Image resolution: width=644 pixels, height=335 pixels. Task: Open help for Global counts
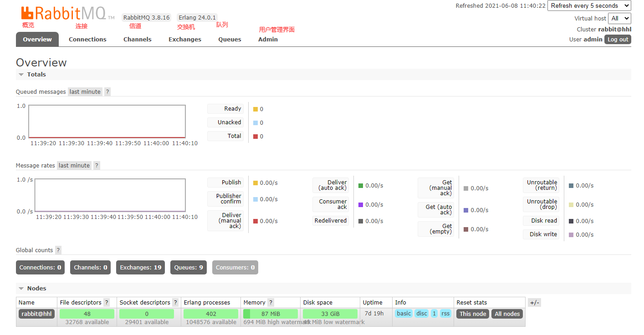pyautogui.click(x=58, y=250)
